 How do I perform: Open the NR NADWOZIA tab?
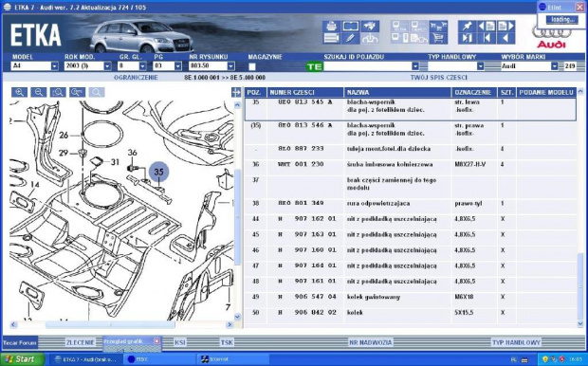371,342
